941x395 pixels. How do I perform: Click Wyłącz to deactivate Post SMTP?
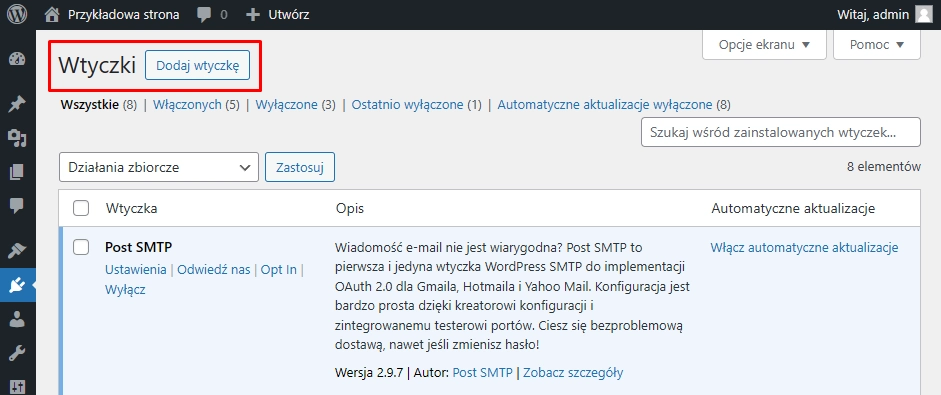click(x=125, y=289)
